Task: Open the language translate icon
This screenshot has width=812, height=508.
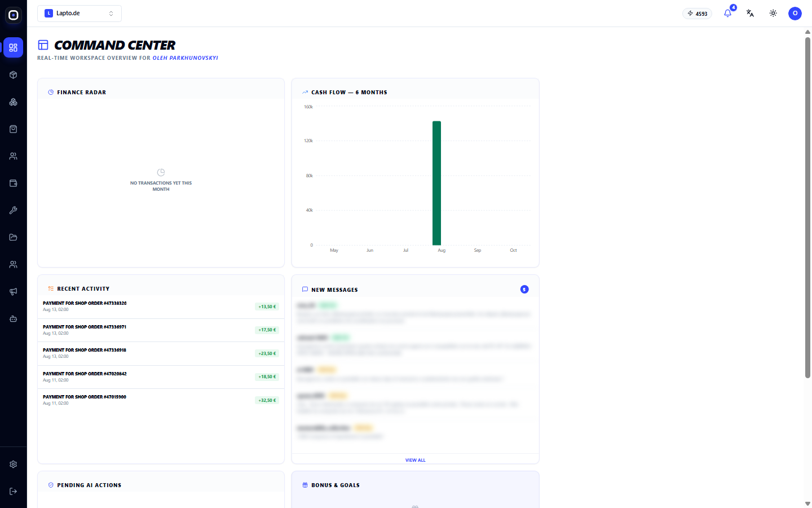Action: click(751, 13)
